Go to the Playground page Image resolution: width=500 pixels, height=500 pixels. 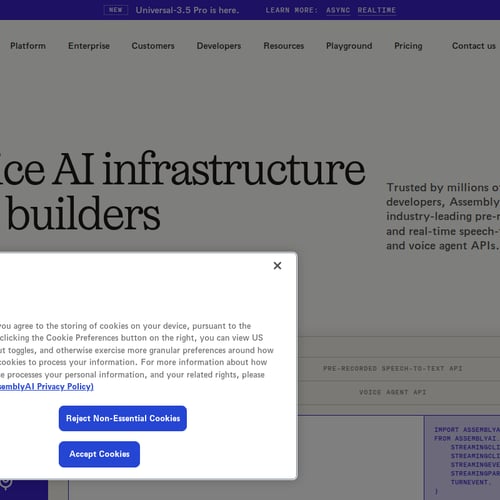coord(349,46)
